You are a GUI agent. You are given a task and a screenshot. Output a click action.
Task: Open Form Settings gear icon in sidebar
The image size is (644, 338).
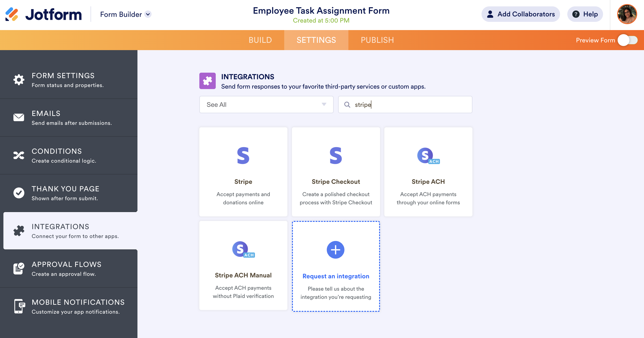click(19, 80)
